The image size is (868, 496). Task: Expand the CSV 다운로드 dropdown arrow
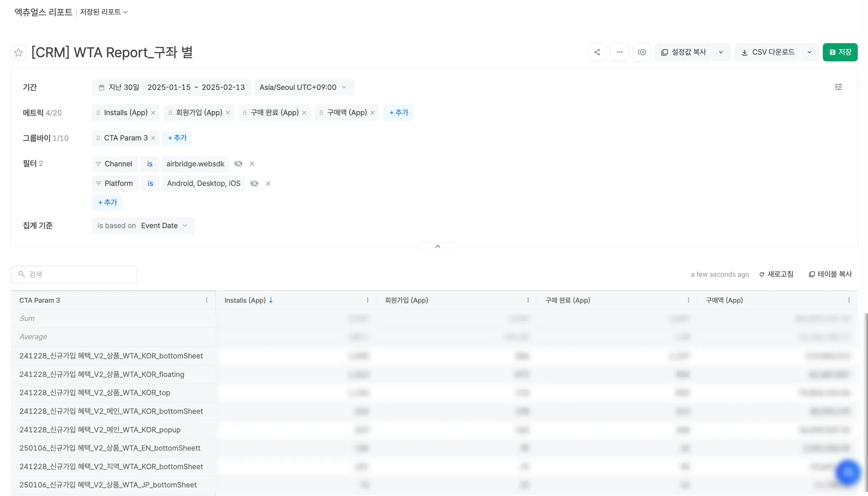pyautogui.click(x=809, y=52)
